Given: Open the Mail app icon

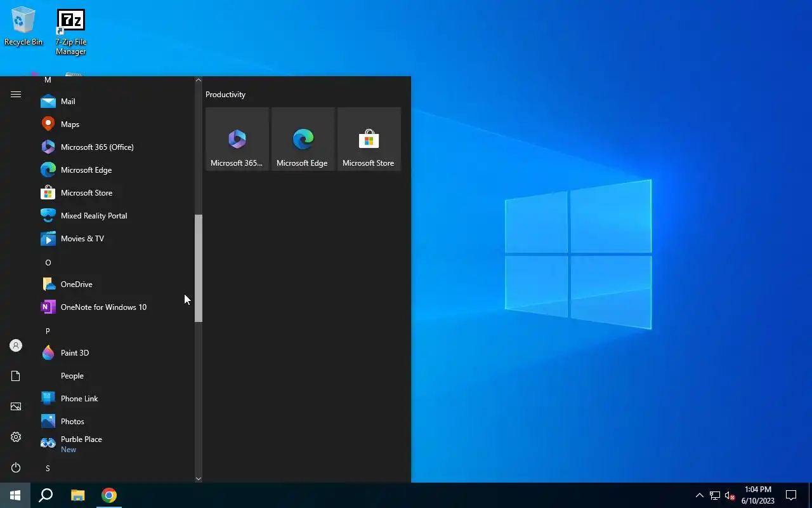Looking at the screenshot, I should coord(48,101).
